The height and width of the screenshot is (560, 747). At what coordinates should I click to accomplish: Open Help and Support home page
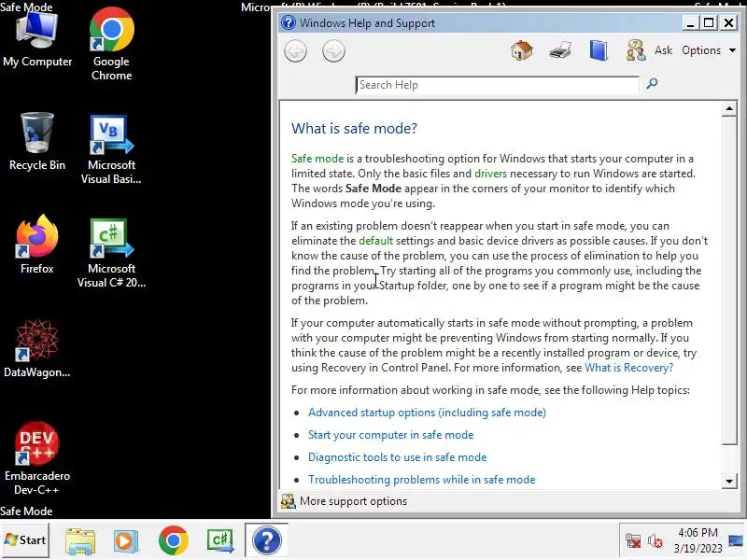pyautogui.click(x=522, y=50)
